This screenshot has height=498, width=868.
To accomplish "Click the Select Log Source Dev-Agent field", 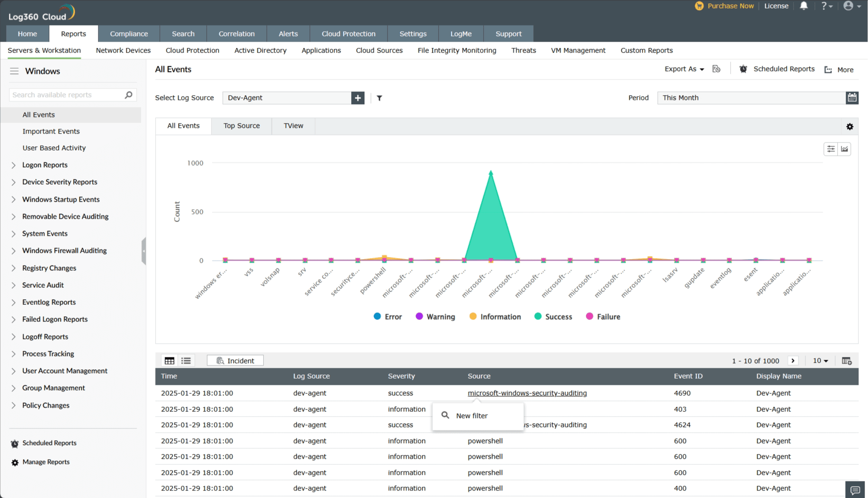I will (x=287, y=98).
